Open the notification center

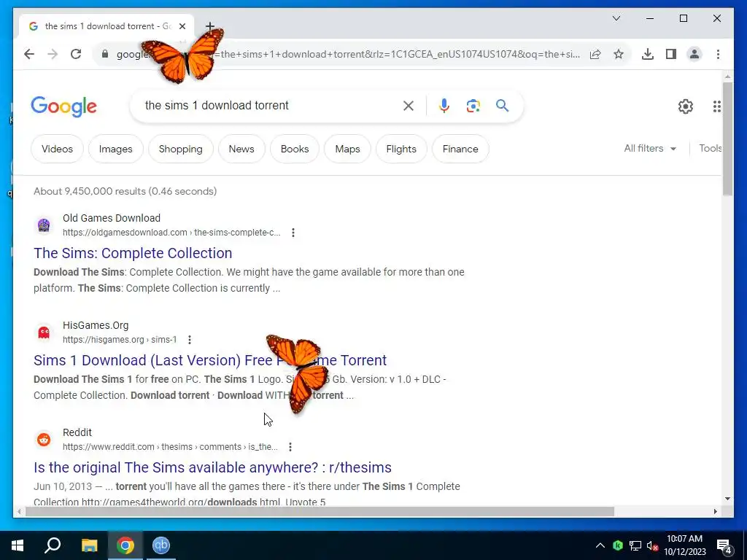click(724, 546)
